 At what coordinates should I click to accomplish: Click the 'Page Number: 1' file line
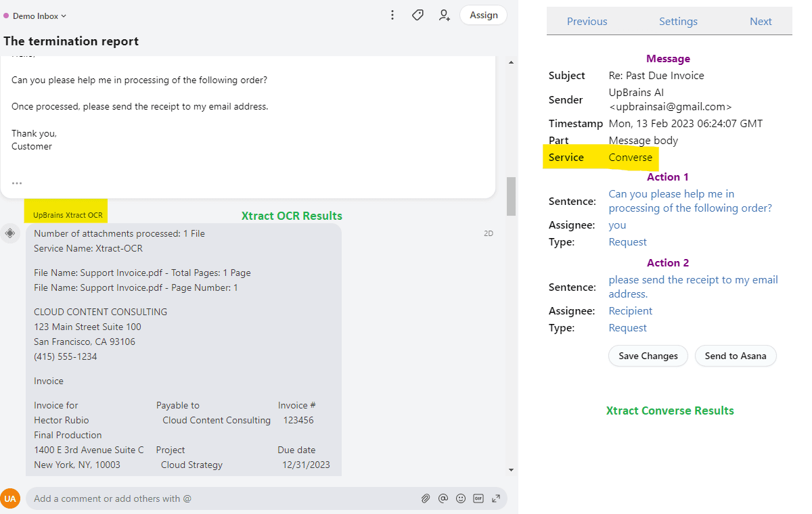tap(136, 287)
